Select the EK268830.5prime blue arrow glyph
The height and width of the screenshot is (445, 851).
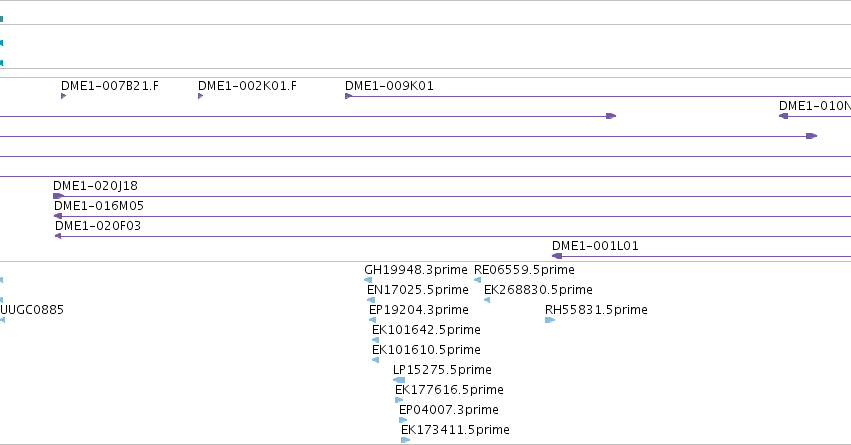(487, 300)
